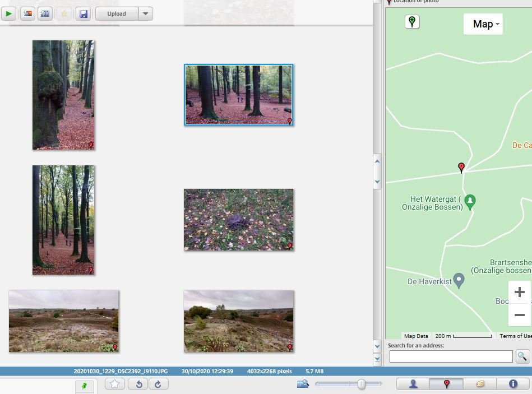Start the slideshow with the green play button
The height and width of the screenshot is (394, 532).
click(8, 13)
